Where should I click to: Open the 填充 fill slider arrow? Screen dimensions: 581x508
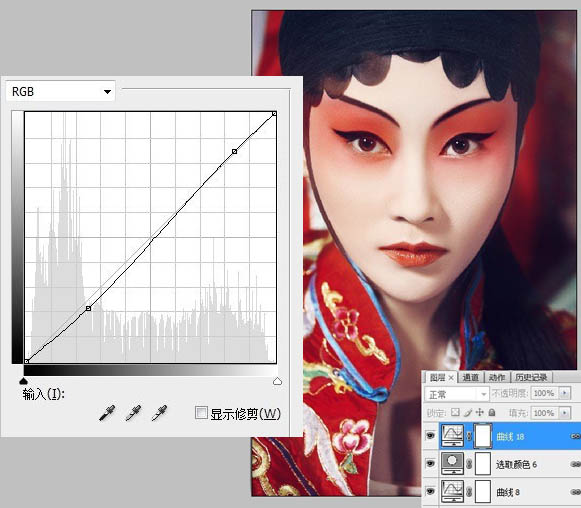pos(565,412)
